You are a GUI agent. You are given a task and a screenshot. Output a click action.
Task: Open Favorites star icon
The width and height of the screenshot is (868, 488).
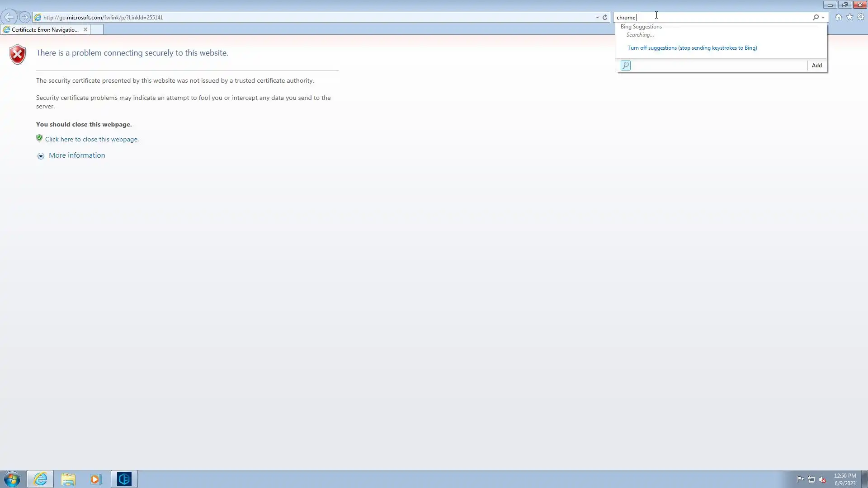coord(849,17)
